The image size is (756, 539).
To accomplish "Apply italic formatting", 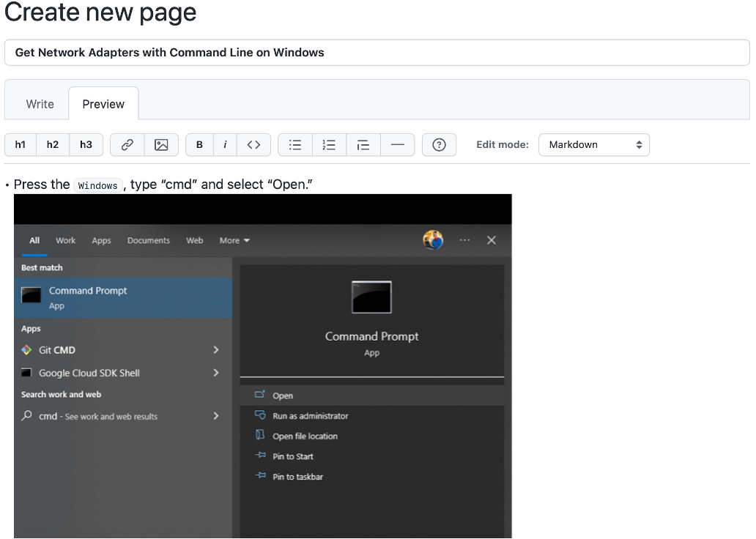I will pyautogui.click(x=225, y=144).
